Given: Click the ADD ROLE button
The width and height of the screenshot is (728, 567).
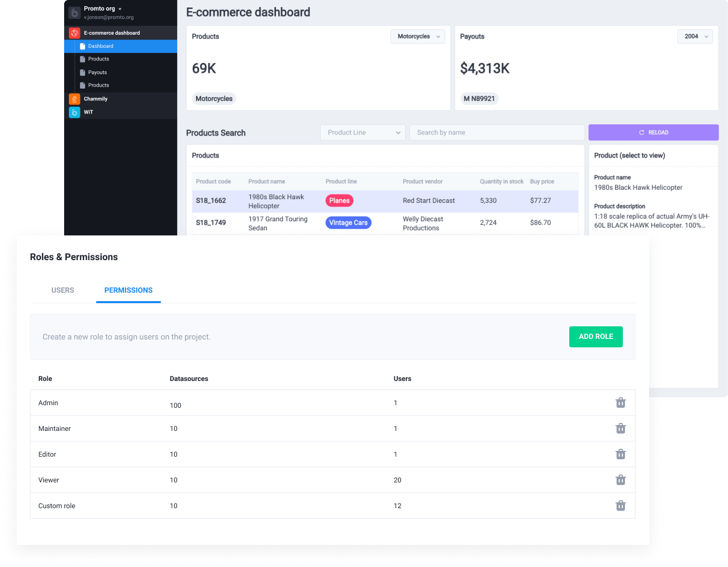Looking at the screenshot, I should pos(596,337).
